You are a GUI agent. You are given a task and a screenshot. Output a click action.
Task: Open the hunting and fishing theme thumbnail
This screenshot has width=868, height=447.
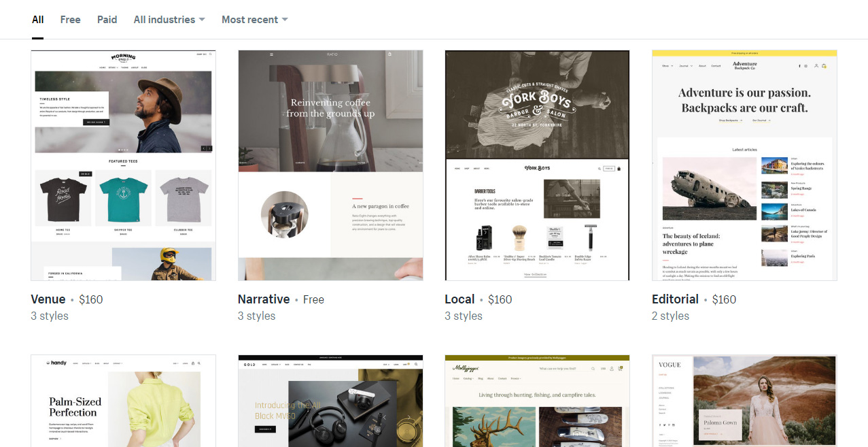(537, 401)
